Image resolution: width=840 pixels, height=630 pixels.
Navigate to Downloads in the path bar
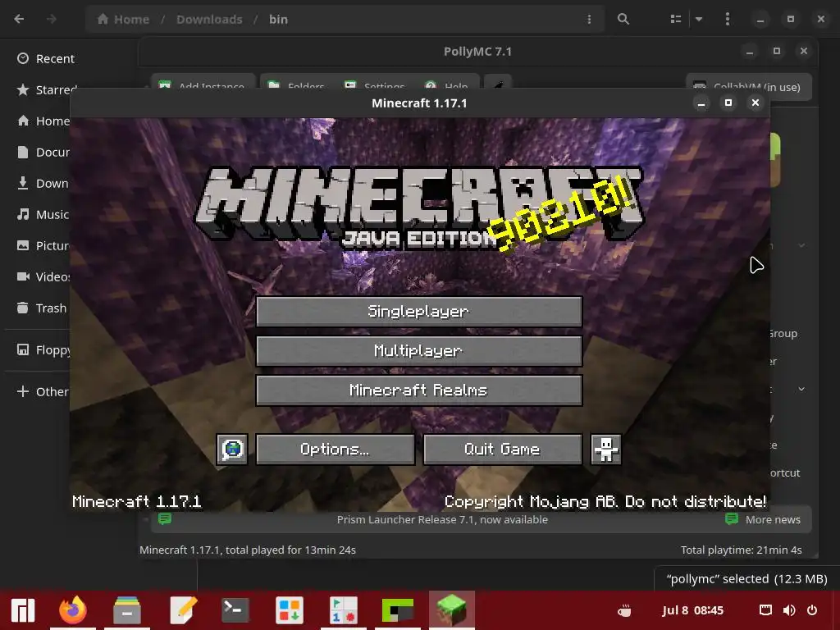click(x=209, y=20)
